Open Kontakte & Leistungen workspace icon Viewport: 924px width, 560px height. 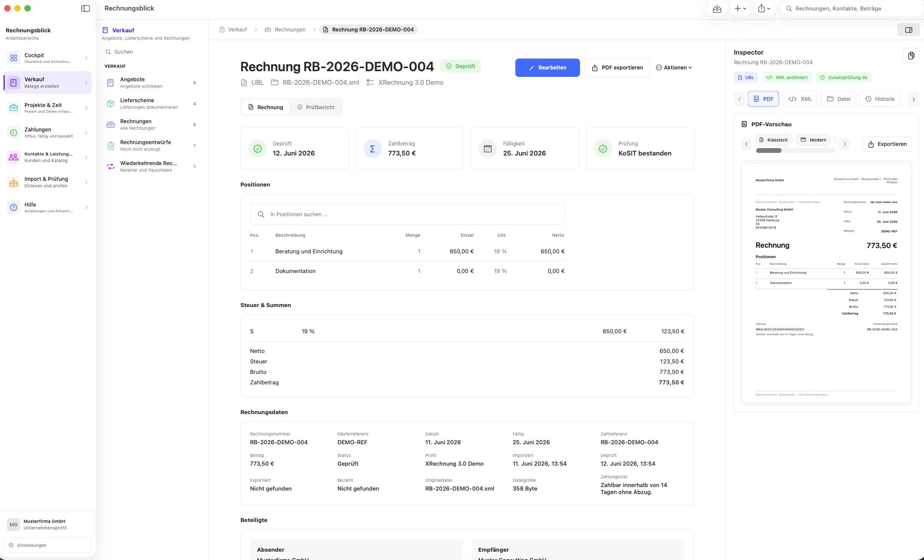pos(14,157)
